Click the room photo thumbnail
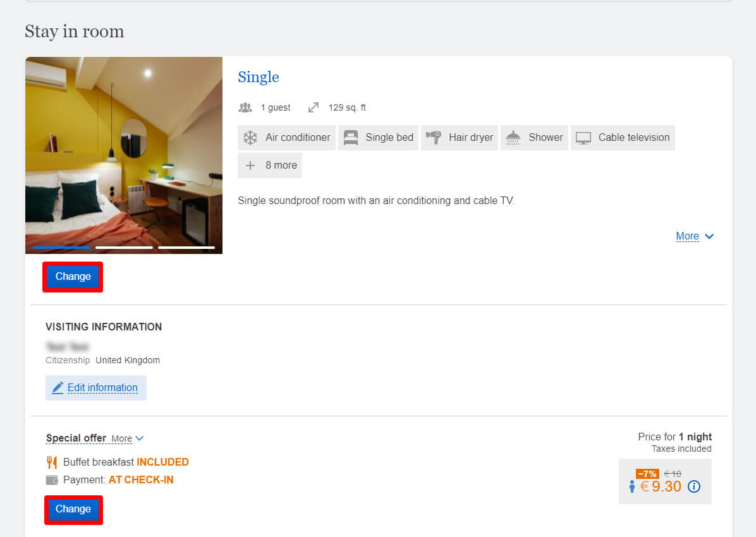 click(124, 155)
